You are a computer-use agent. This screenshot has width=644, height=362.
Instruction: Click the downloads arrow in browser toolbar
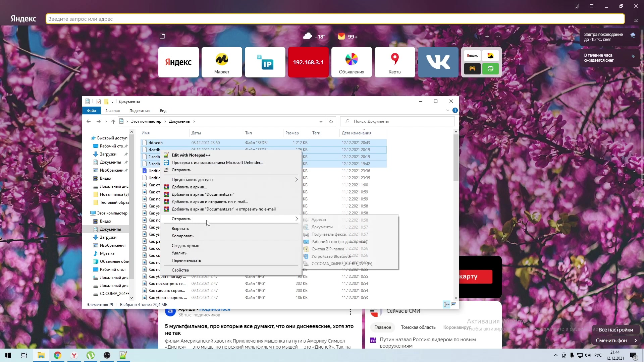tap(636, 19)
